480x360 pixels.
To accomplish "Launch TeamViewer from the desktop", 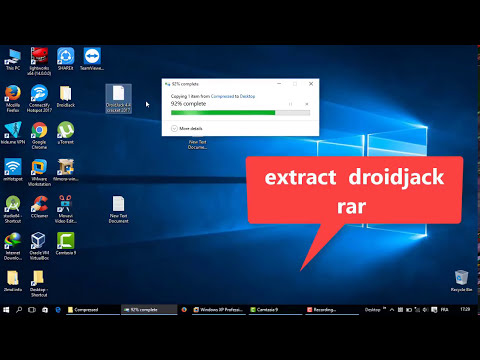I will 92,59.
